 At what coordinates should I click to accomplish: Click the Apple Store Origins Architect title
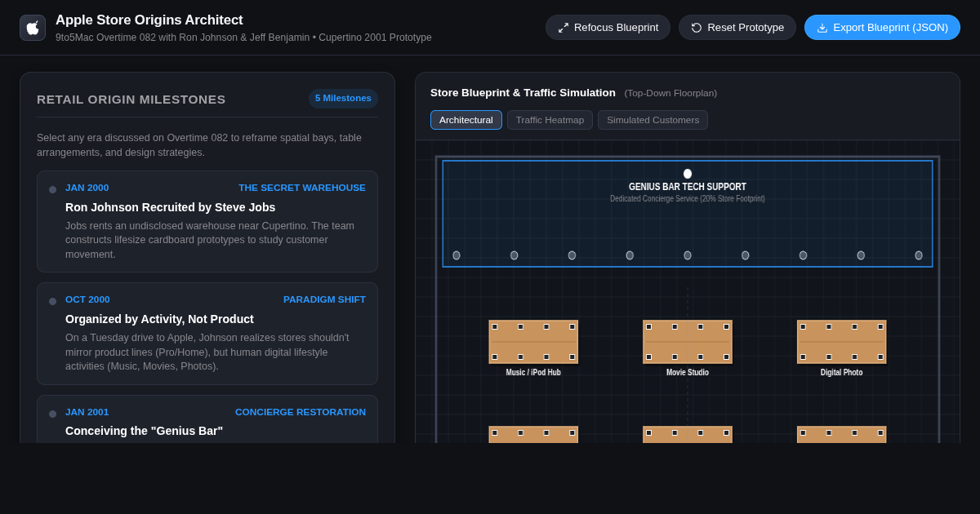point(149,20)
